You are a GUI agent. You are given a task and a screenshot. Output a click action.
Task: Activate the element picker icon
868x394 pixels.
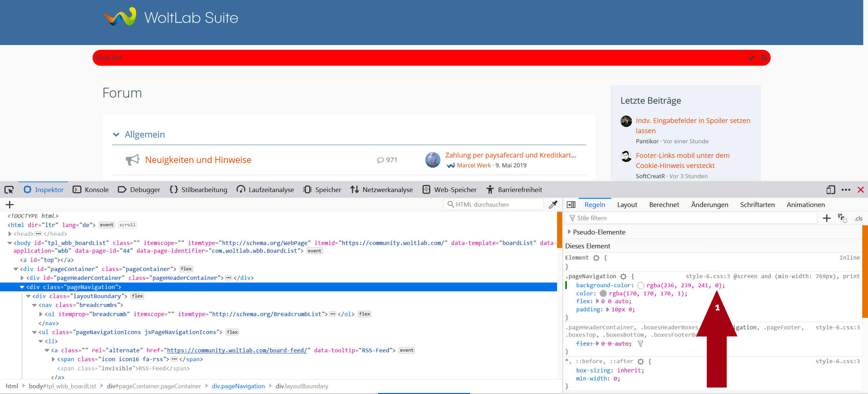9,190
